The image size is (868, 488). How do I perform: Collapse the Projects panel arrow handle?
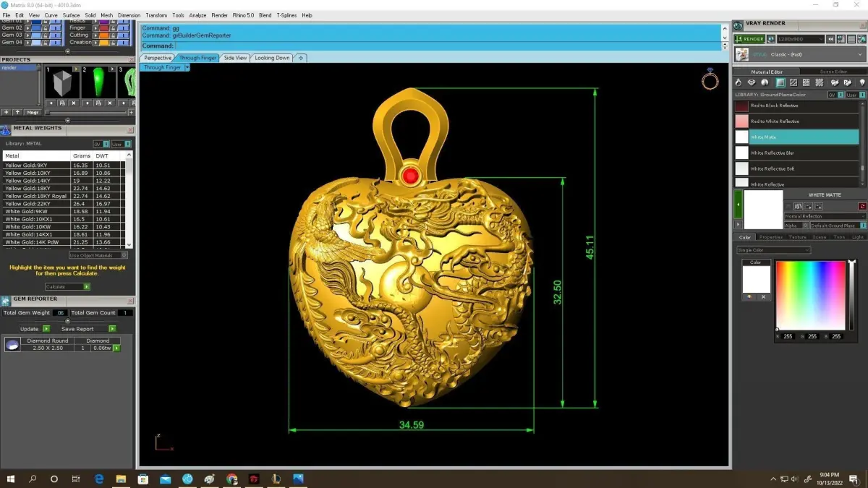point(67,120)
